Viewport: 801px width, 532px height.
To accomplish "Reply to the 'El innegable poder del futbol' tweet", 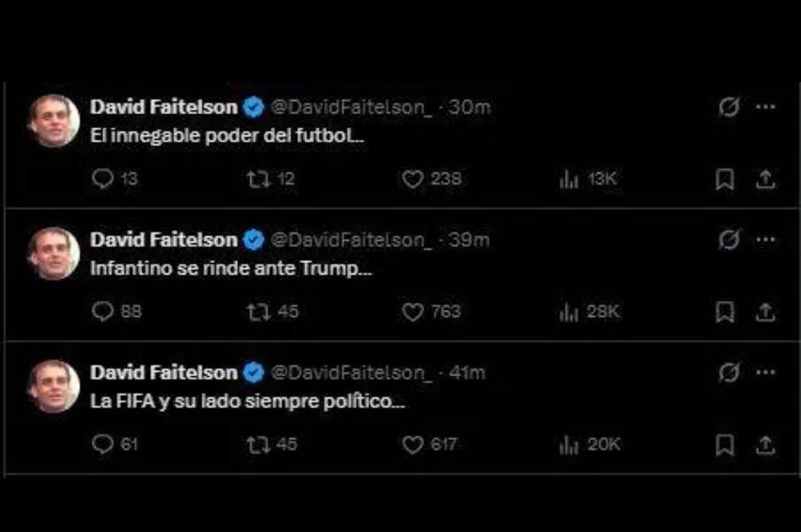I will pyautogui.click(x=102, y=178).
